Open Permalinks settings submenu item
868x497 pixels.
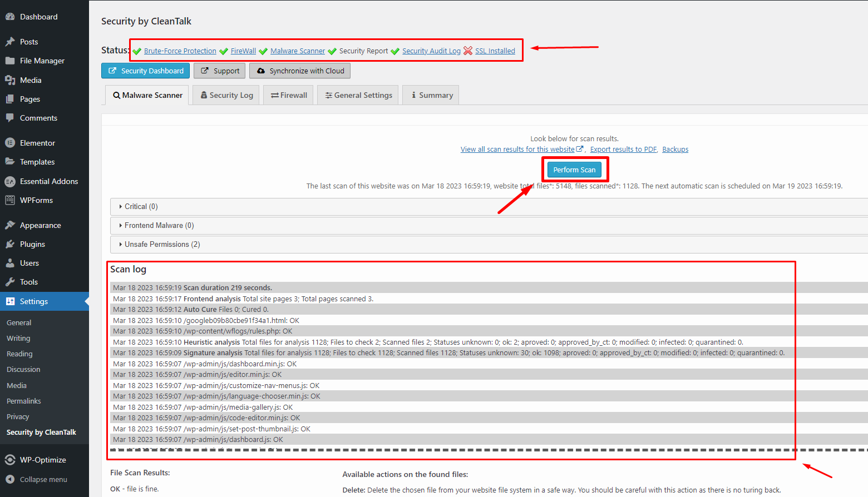[24, 401]
